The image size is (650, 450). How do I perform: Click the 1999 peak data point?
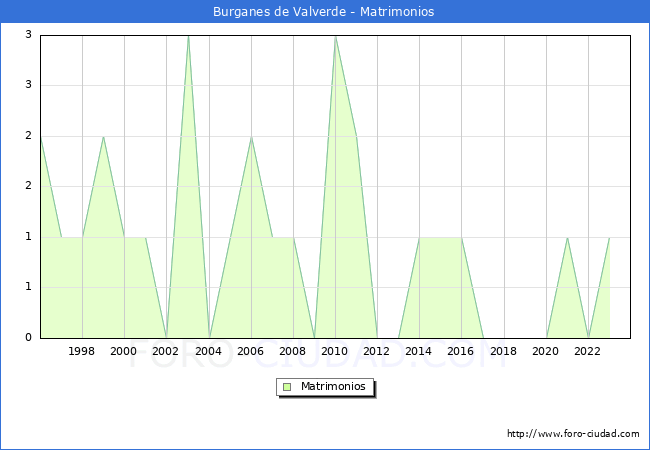[x=103, y=137]
